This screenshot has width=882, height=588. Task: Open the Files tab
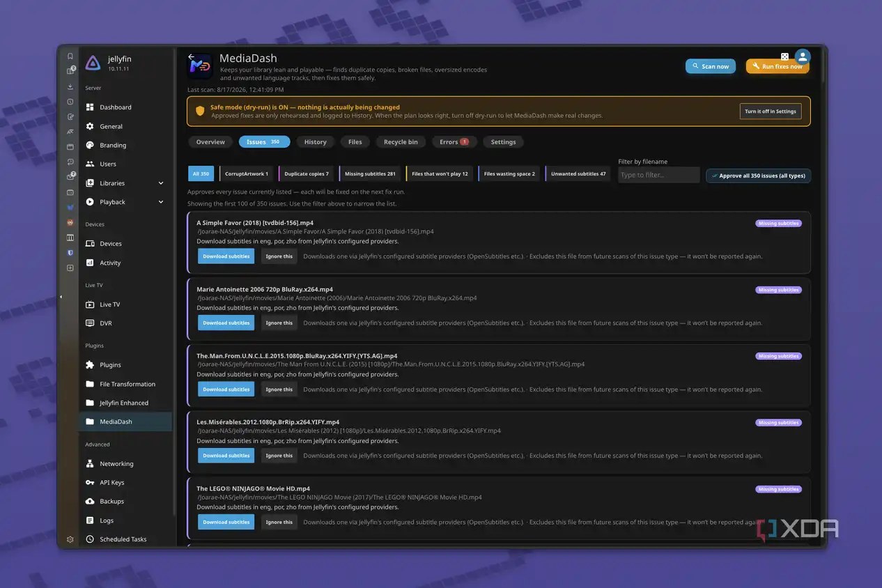point(355,142)
